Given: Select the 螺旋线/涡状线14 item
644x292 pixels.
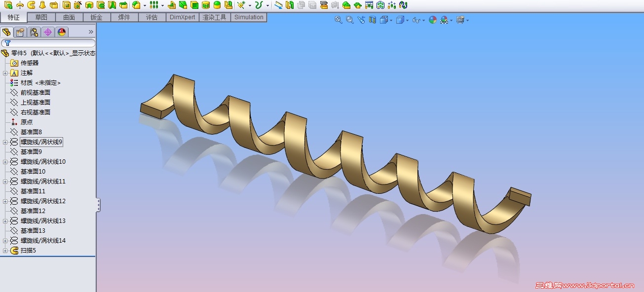Looking at the screenshot, I should 43,241.
